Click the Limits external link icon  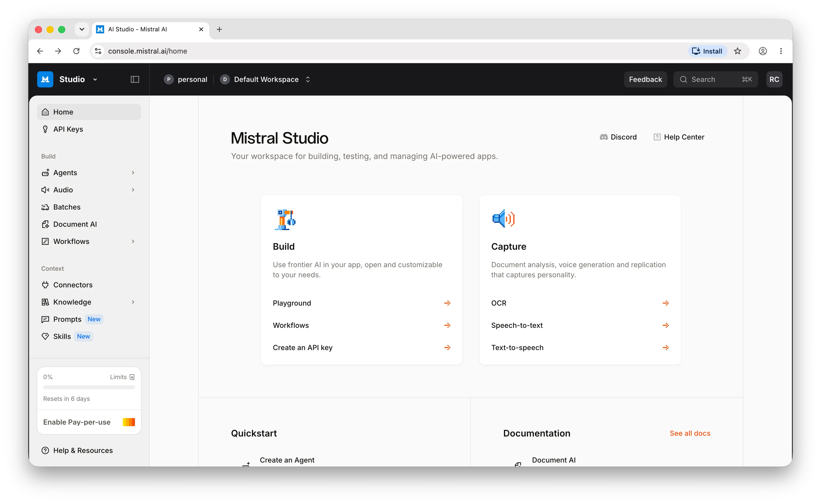click(x=132, y=377)
